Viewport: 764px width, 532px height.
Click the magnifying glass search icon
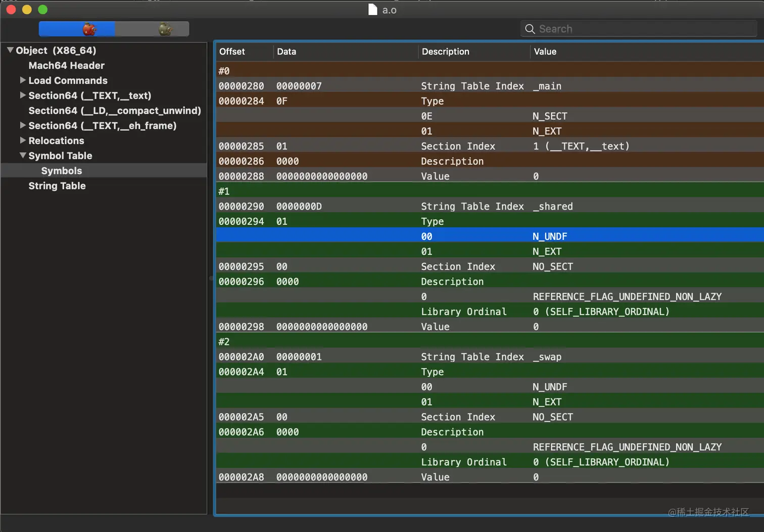pyautogui.click(x=530, y=29)
